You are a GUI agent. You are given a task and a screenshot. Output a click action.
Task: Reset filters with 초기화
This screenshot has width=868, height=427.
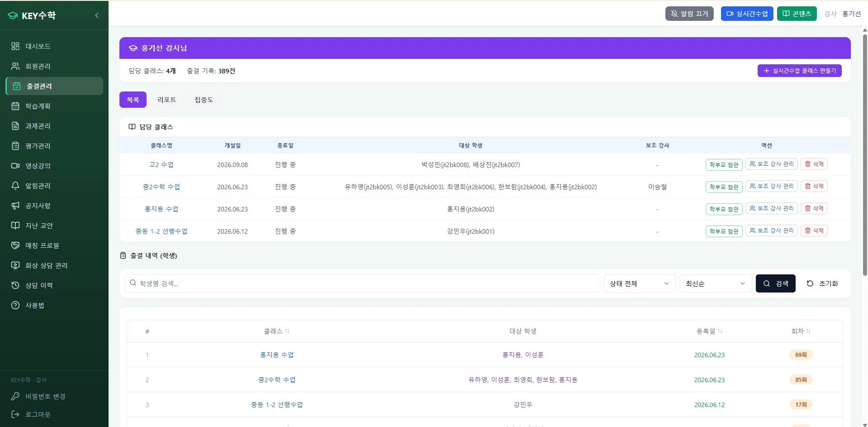pos(822,283)
